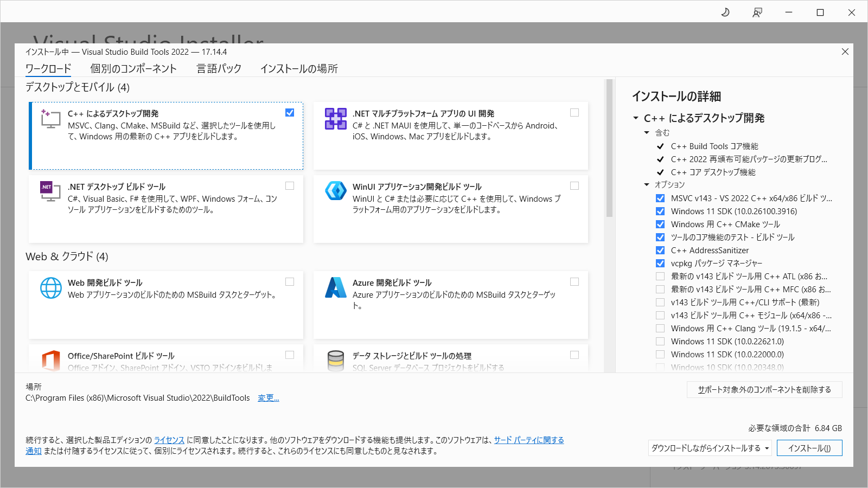Screen dimensions: 868x488
Task: Click the .NET desktop build tools icon
Action: 50,191
